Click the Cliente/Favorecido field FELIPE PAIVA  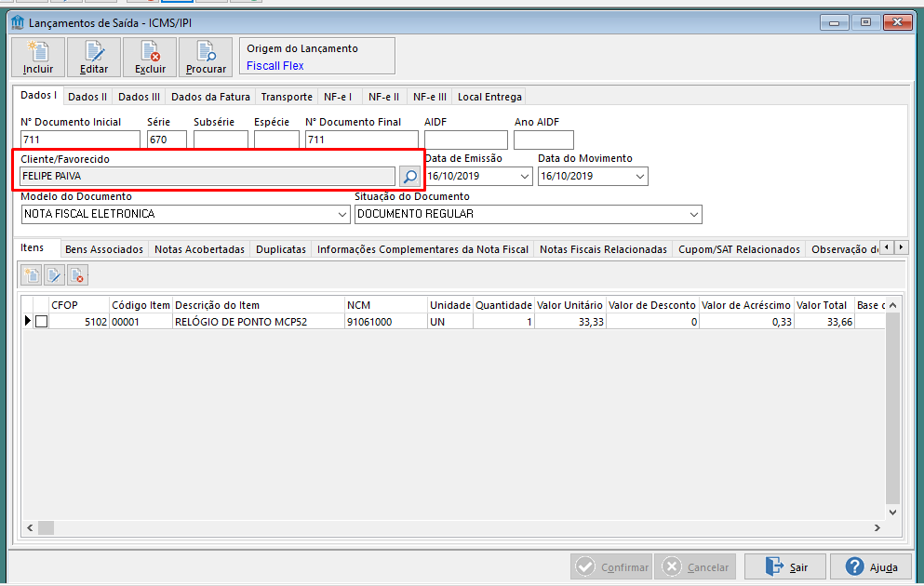coord(208,176)
